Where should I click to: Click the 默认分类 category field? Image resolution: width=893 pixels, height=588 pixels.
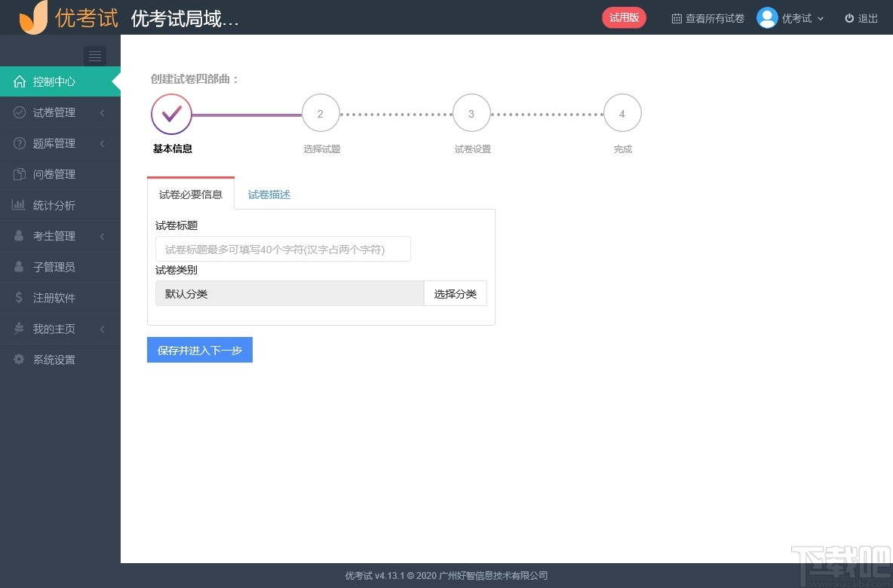click(290, 294)
